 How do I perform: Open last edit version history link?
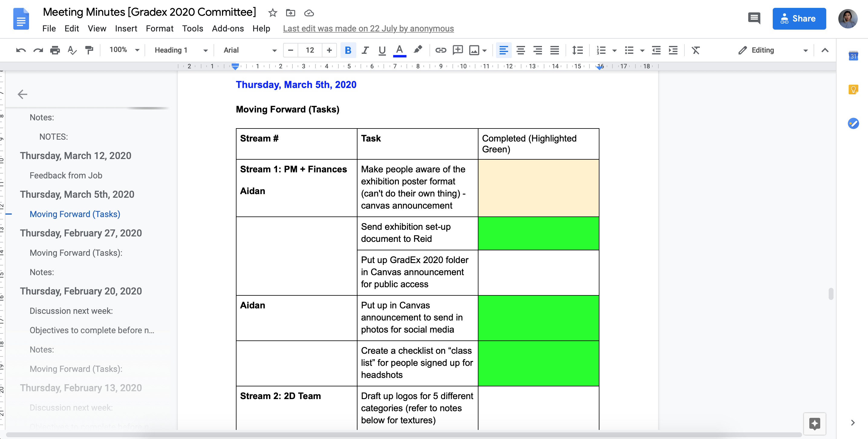click(368, 29)
